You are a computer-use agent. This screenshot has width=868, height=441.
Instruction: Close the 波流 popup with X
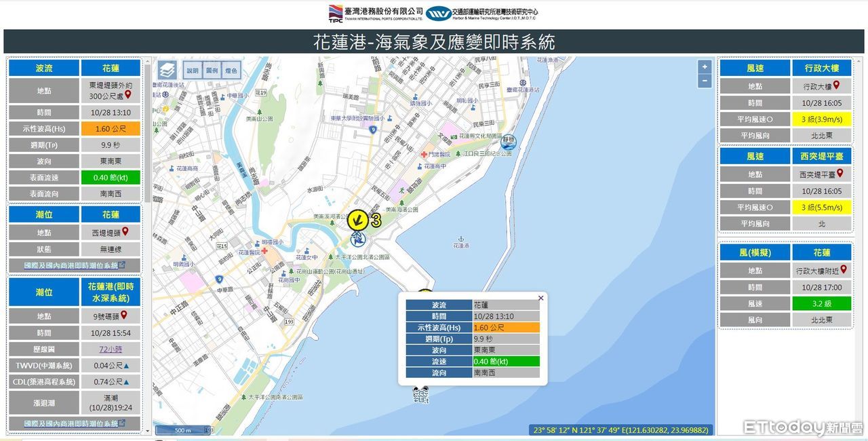click(540, 298)
